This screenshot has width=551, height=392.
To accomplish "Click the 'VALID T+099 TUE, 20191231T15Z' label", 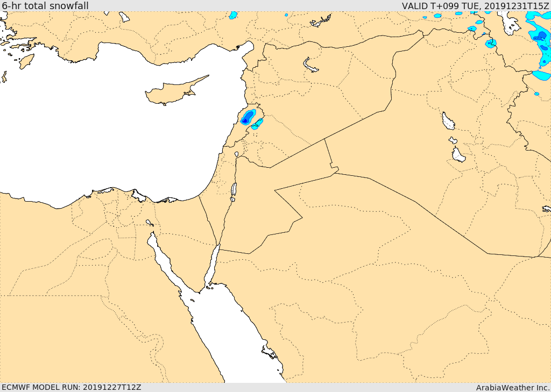I will pos(476,6).
